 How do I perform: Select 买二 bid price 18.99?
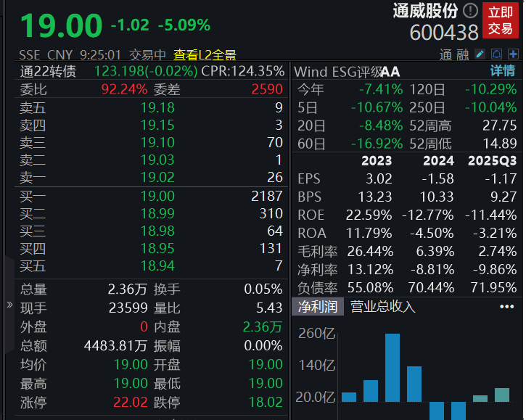tap(157, 214)
